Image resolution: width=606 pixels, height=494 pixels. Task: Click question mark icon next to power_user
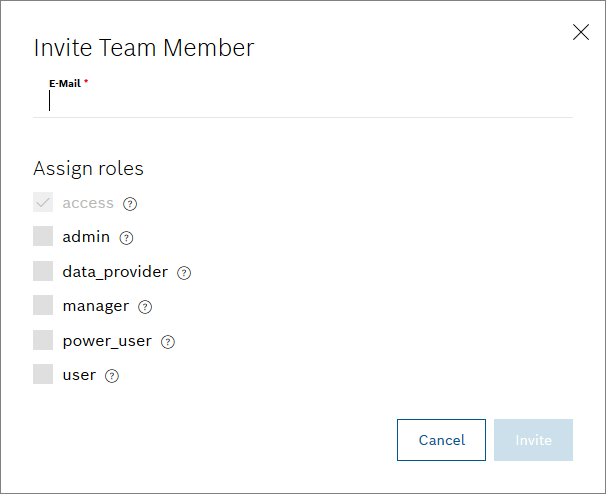(x=168, y=342)
